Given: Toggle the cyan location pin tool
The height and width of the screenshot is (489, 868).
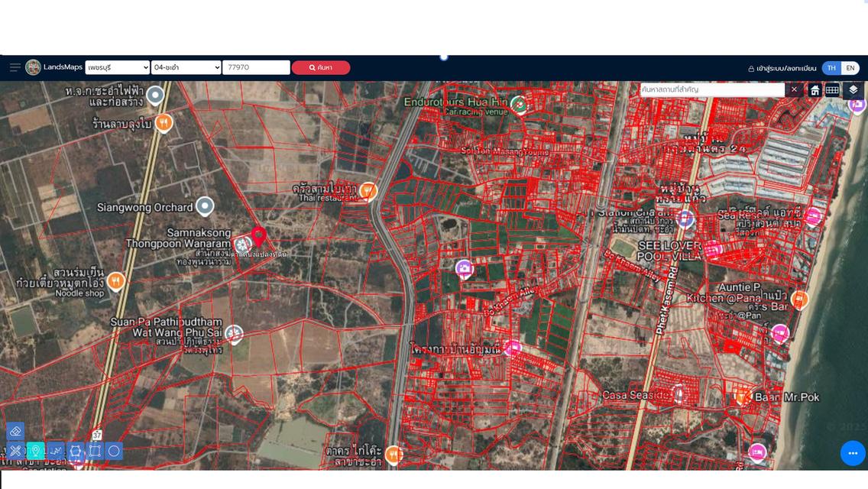Looking at the screenshot, I should (x=35, y=451).
